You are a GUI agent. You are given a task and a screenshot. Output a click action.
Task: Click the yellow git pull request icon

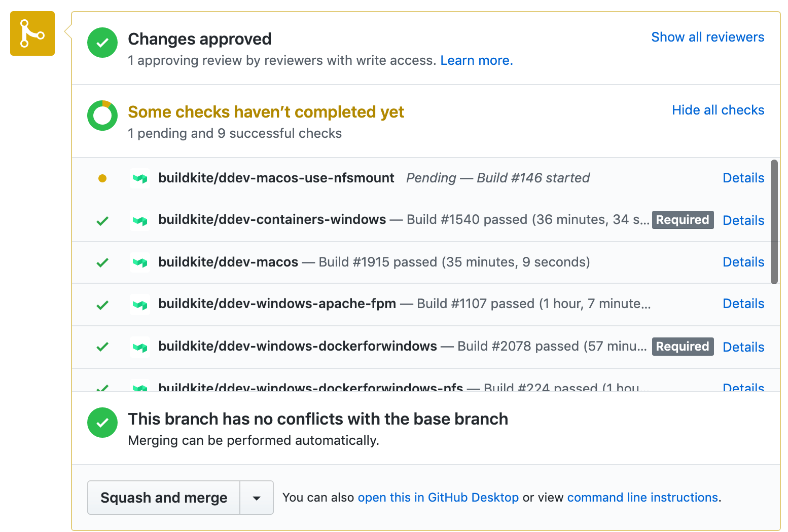[32, 33]
